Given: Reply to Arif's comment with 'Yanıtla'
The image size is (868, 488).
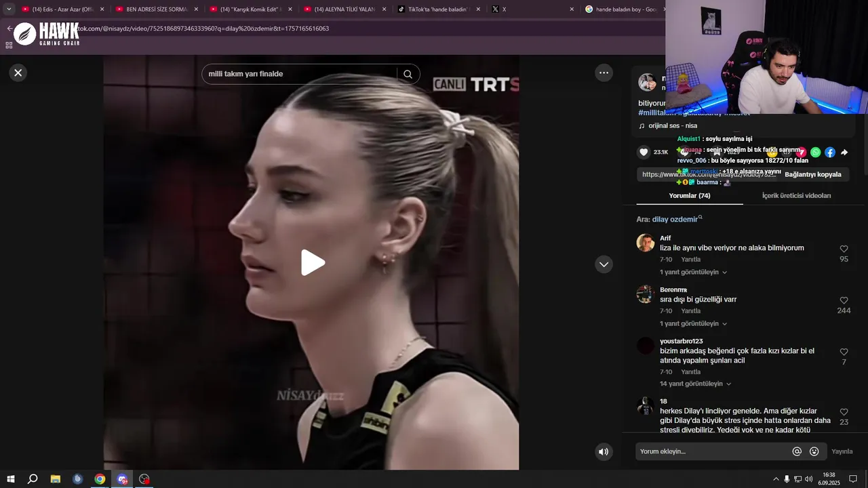Looking at the screenshot, I should point(690,260).
